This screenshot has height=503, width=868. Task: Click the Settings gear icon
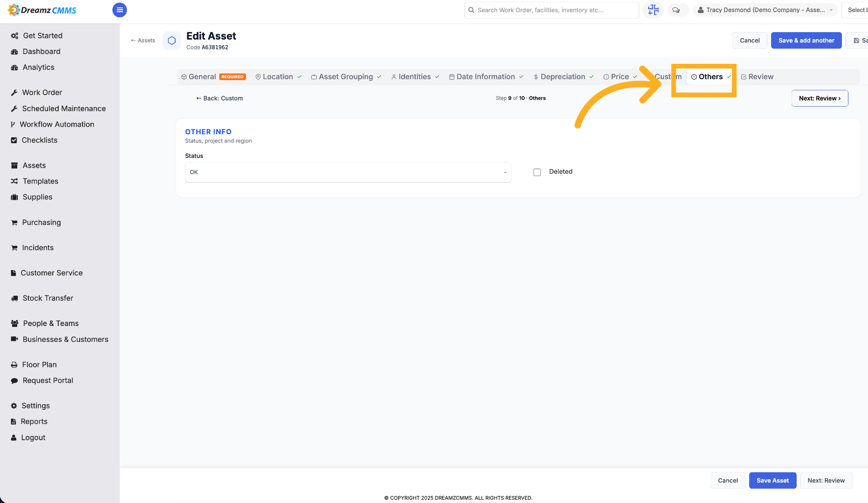coord(14,406)
